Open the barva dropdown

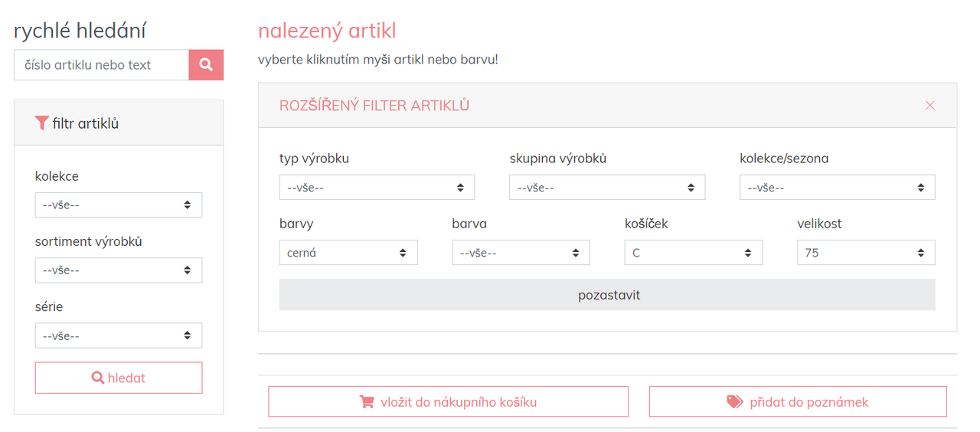(x=521, y=253)
